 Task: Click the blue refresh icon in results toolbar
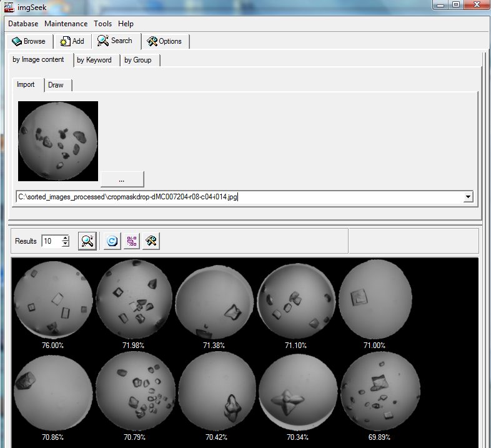click(x=112, y=241)
